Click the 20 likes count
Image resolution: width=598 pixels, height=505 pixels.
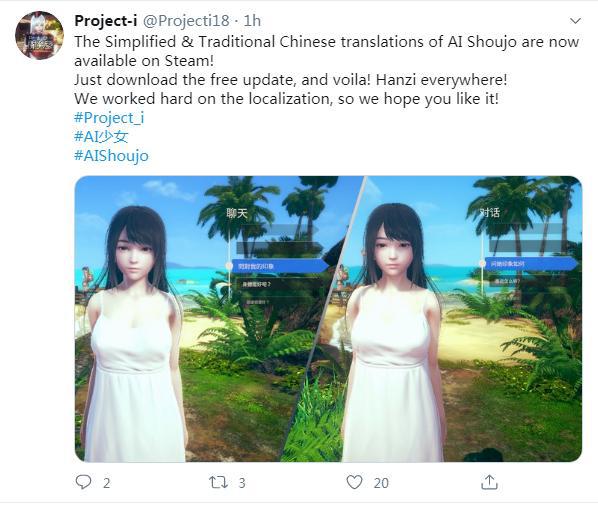click(x=381, y=483)
